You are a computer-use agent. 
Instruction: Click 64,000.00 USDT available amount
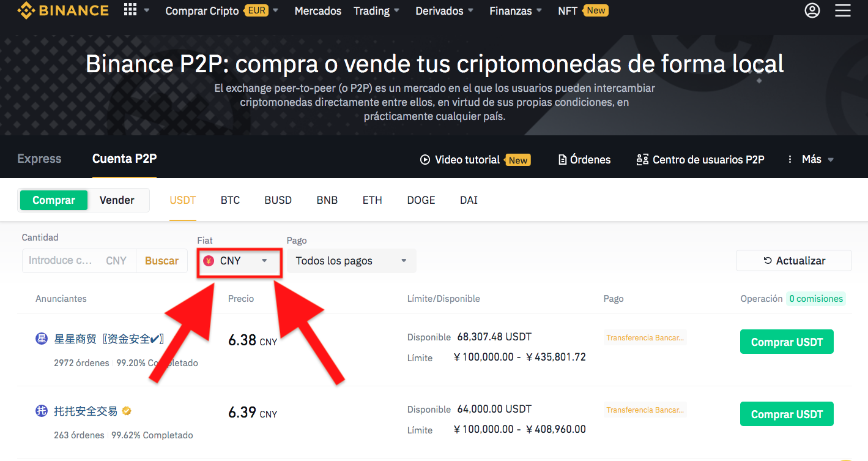click(x=494, y=409)
